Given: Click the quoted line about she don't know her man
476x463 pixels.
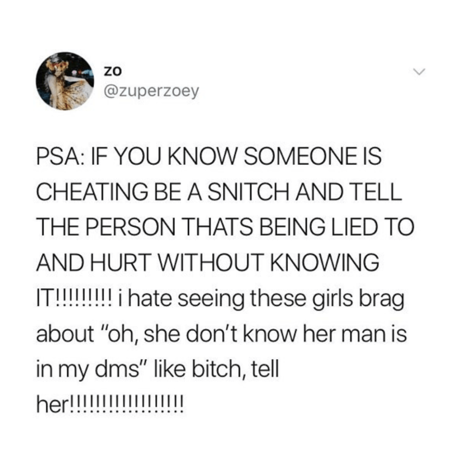Looking at the screenshot, I should click(222, 334).
